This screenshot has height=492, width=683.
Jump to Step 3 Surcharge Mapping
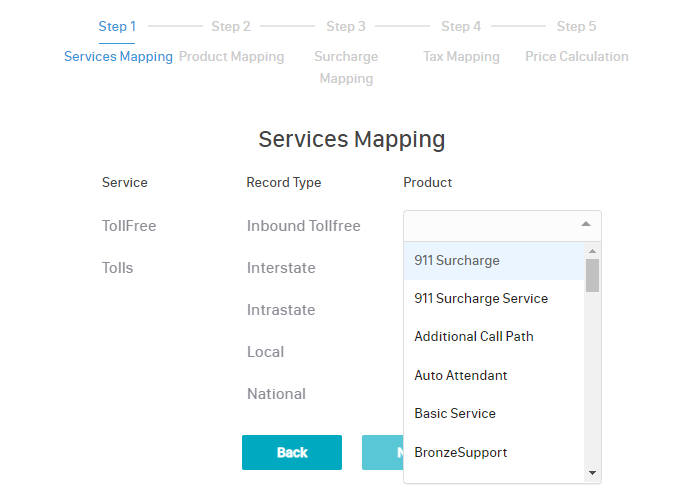[x=346, y=53]
